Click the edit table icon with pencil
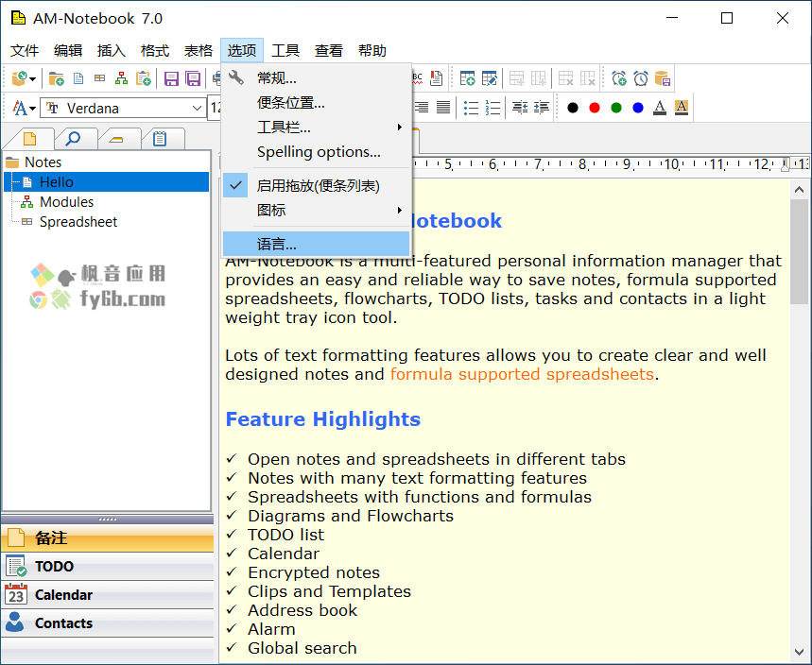812x665 pixels. pos(489,78)
